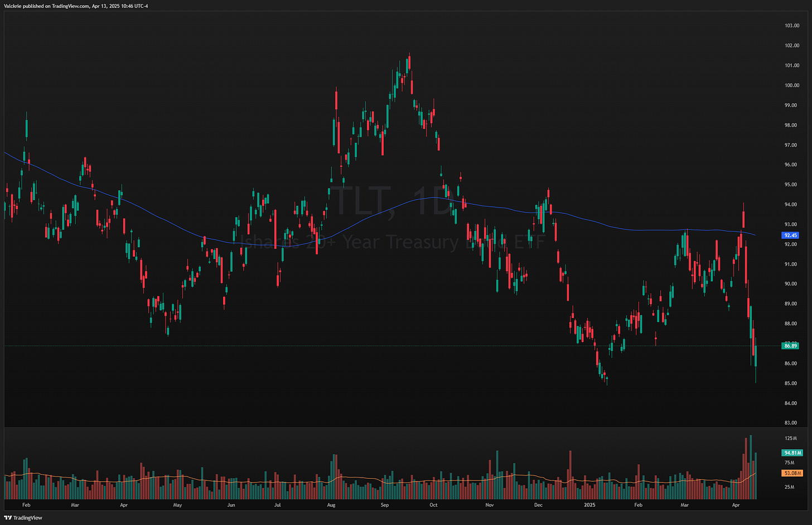812x525 pixels.
Task: Click the Apr label at the right end of the time axis
Action: click(736, 505)
